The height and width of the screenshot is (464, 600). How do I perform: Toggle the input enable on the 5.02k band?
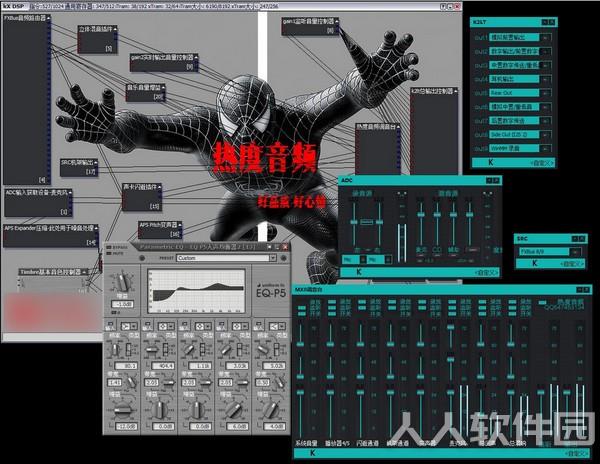258,326
